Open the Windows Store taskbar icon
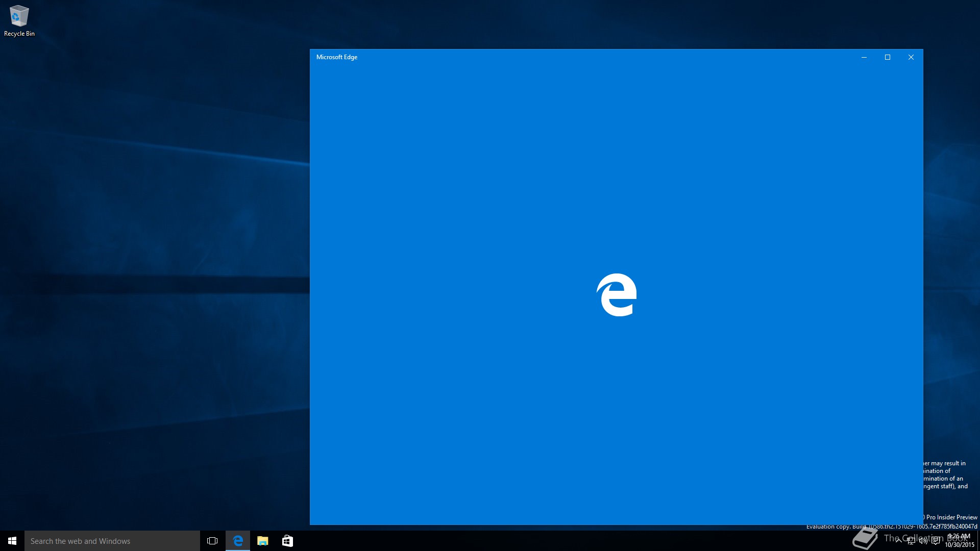 click(x=287, y=541)
